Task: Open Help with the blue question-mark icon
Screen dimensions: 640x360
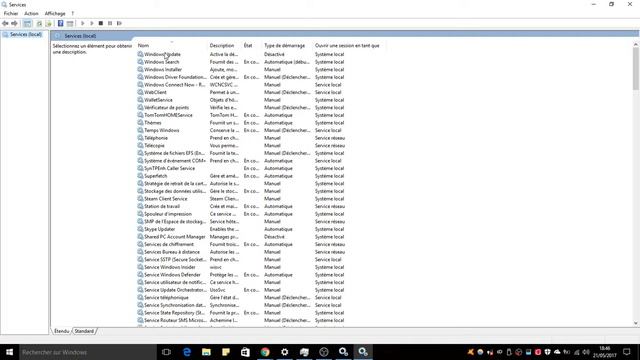Action: click(60, 23)
